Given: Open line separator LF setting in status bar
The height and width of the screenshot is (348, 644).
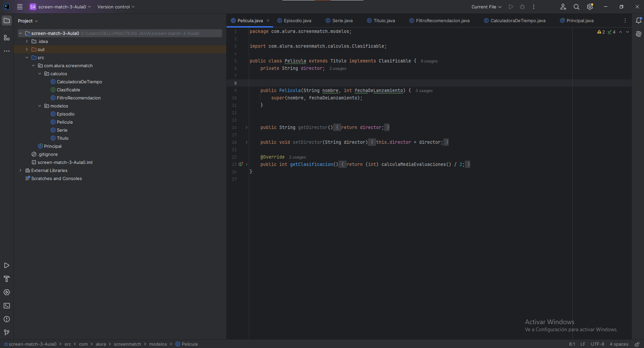Looking at the screenshot, I should (583, 344).
